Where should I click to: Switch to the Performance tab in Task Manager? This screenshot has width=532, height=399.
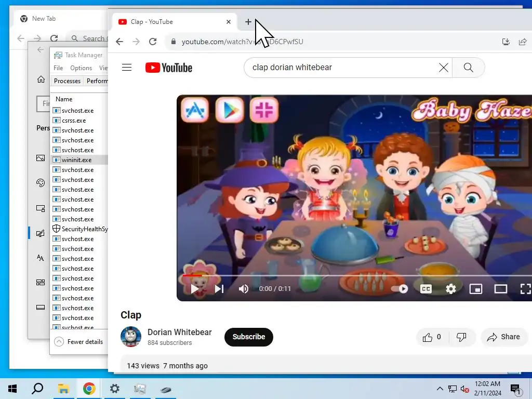(97, 81)
